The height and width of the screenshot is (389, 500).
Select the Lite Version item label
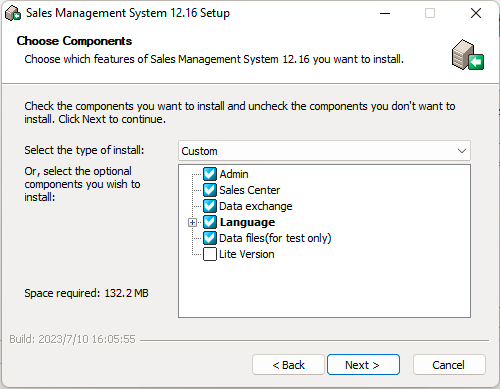(247, 254)
